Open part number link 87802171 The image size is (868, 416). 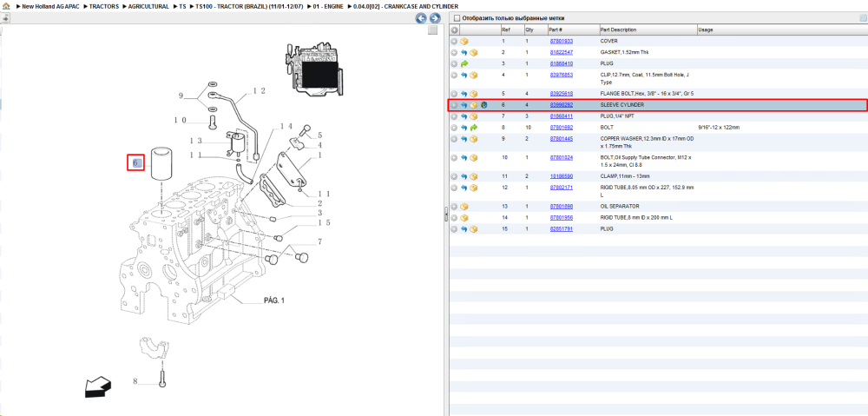pos(561,188)
